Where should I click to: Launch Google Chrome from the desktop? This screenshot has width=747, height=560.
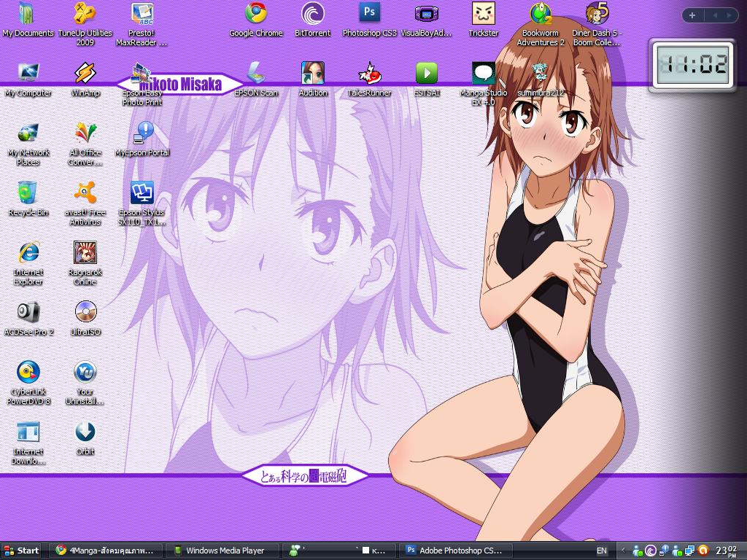(256, 21)
